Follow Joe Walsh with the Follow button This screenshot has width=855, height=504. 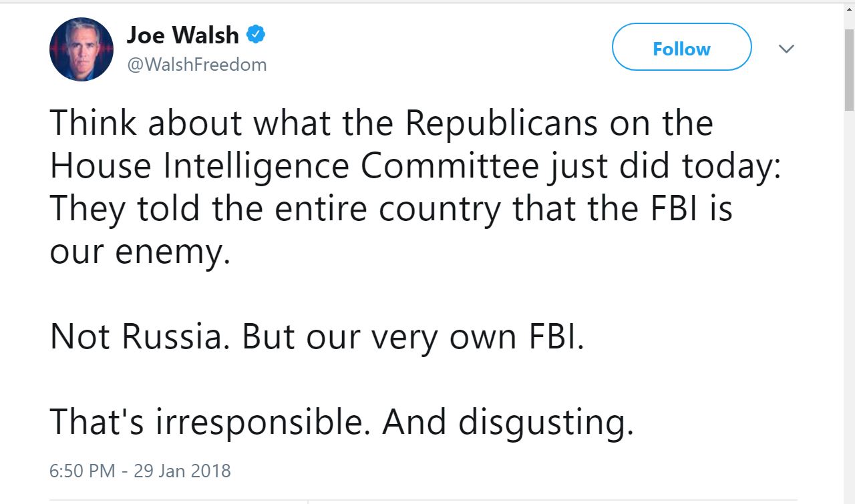[x=681, y=47]
